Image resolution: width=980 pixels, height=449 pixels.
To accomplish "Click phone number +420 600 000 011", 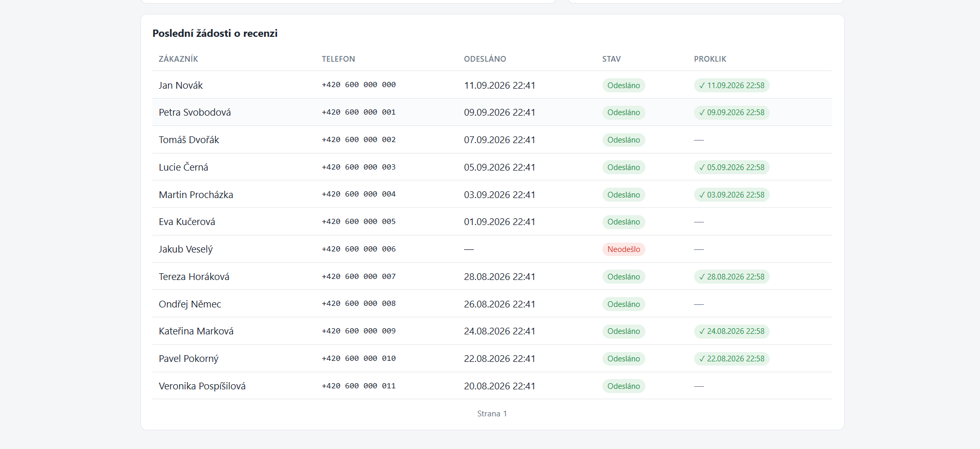I will click(358, 386).
